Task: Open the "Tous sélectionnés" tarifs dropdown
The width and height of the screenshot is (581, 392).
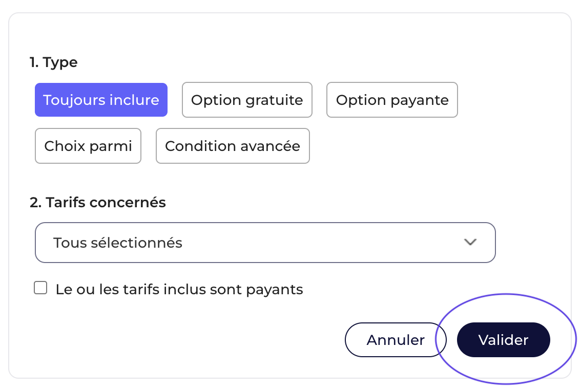Action: point(265,243)
